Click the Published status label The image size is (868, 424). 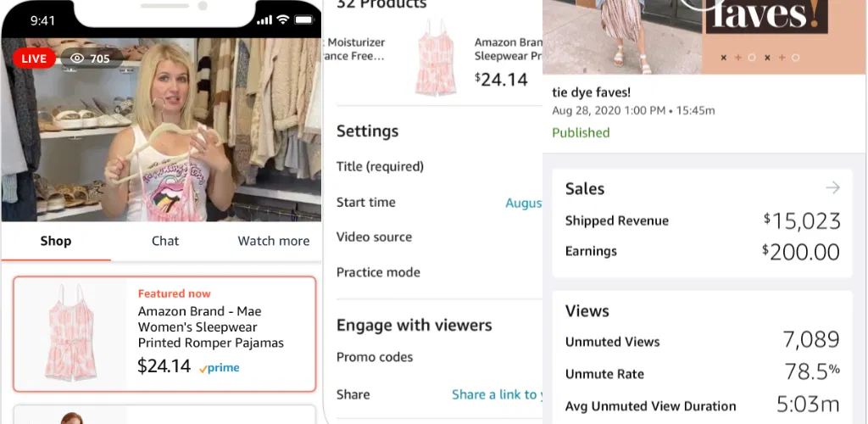pyautogui.click(x=581, y=133)
